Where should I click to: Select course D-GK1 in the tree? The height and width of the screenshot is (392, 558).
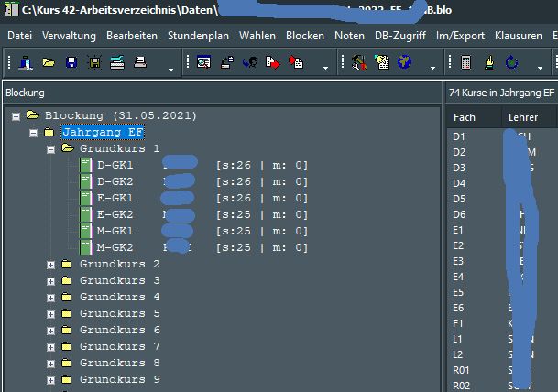coord(115,165)
